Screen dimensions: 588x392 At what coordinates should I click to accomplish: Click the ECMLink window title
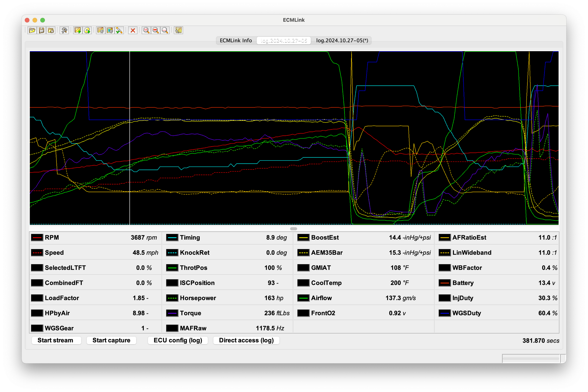click(294, 20)
